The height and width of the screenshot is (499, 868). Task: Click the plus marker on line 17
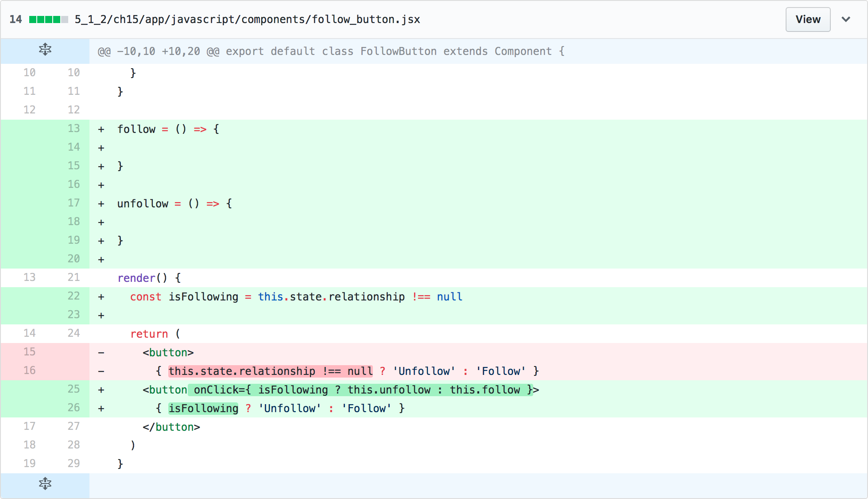tap(101, 204)
